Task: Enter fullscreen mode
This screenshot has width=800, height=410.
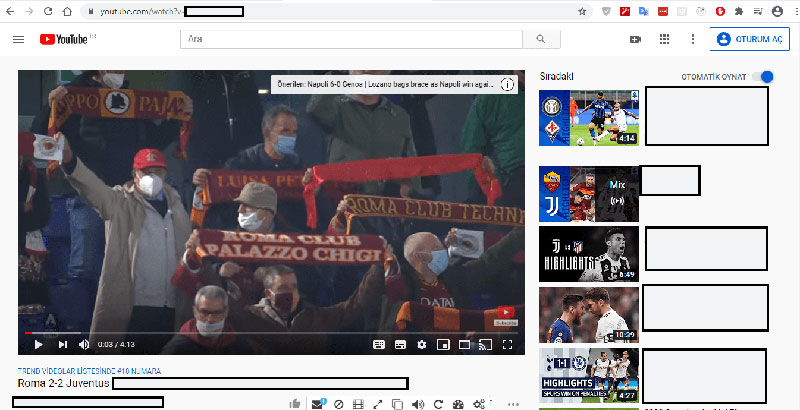Action: 507,345
